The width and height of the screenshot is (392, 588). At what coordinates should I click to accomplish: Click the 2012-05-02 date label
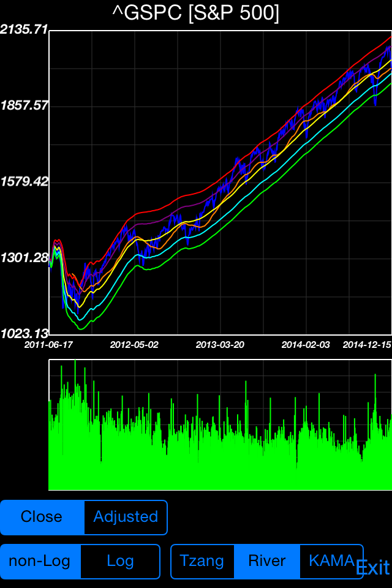tap(134, 345)
